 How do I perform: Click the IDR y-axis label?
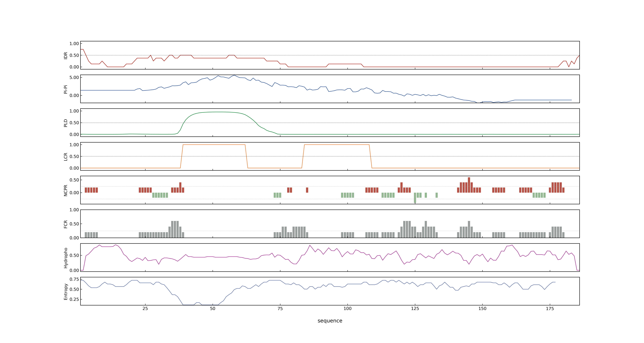coord(66,55)
